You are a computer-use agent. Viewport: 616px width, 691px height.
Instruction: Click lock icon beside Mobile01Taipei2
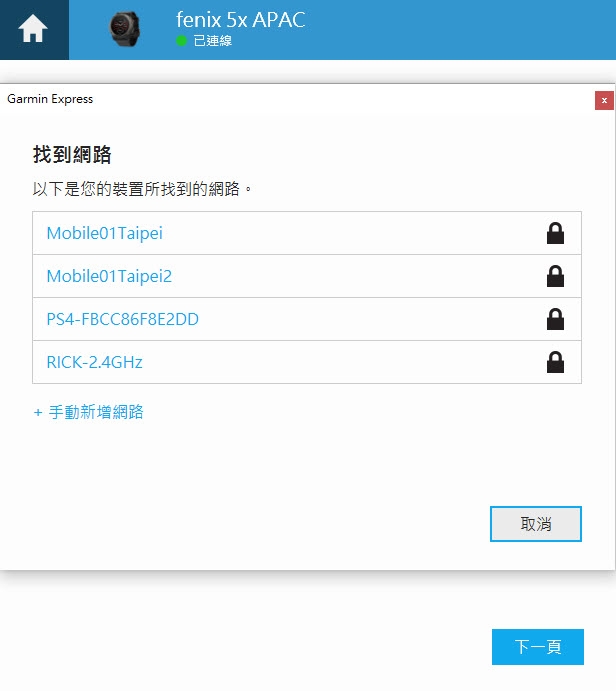click(555, 276)
